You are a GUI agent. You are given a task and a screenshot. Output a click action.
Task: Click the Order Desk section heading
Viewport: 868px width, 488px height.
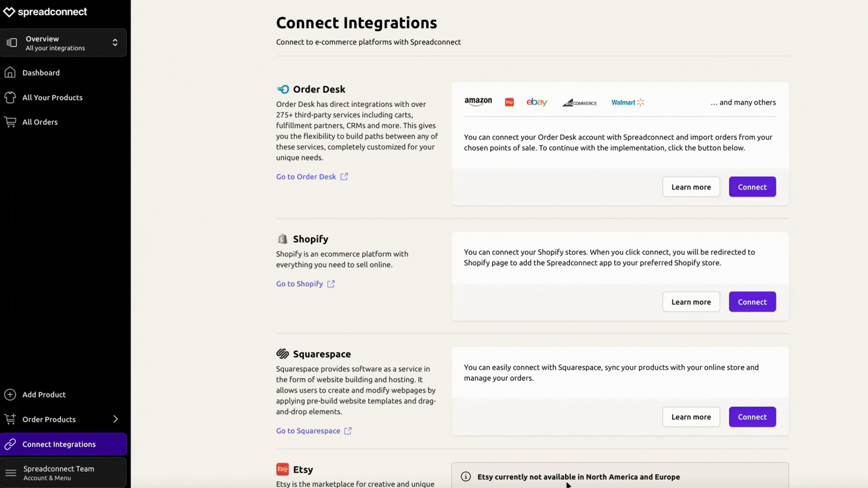click(x=319, y=89)
